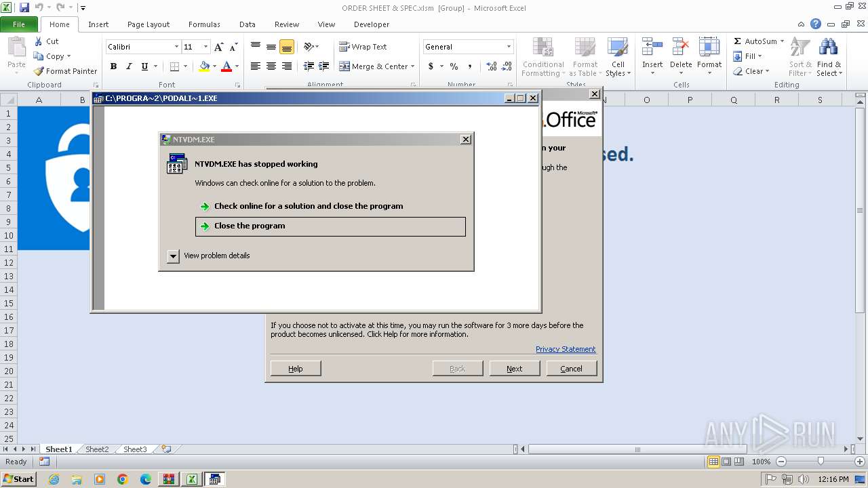Click Accounting Number Format dollar icon

click(x=431, y=66)
